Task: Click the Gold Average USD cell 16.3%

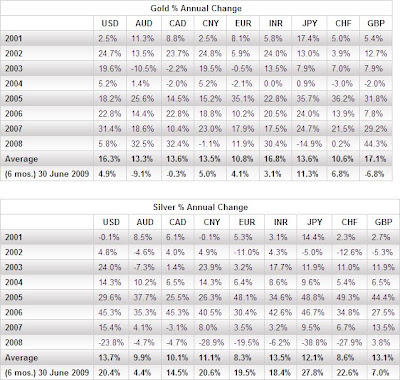Action: 109,159
